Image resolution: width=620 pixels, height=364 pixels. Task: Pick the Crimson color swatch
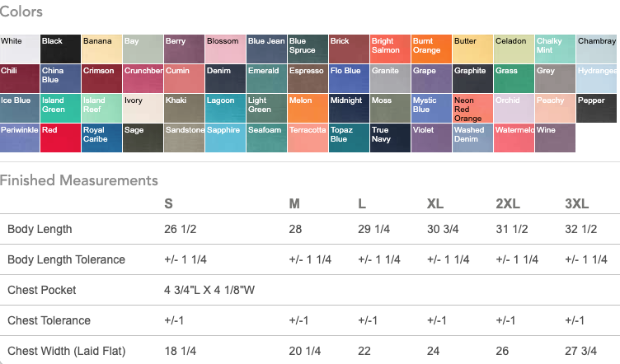pos(101,78)
